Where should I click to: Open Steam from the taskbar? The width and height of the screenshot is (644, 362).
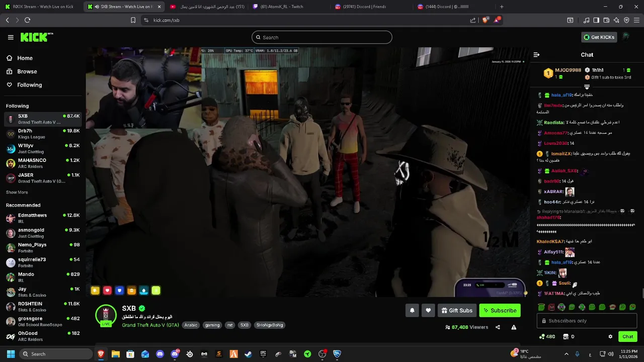point(248,354)
